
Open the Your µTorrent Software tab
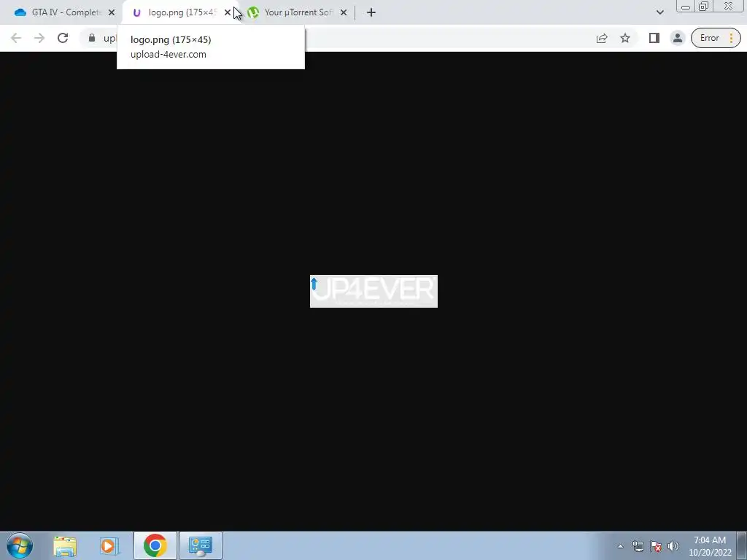298,12
